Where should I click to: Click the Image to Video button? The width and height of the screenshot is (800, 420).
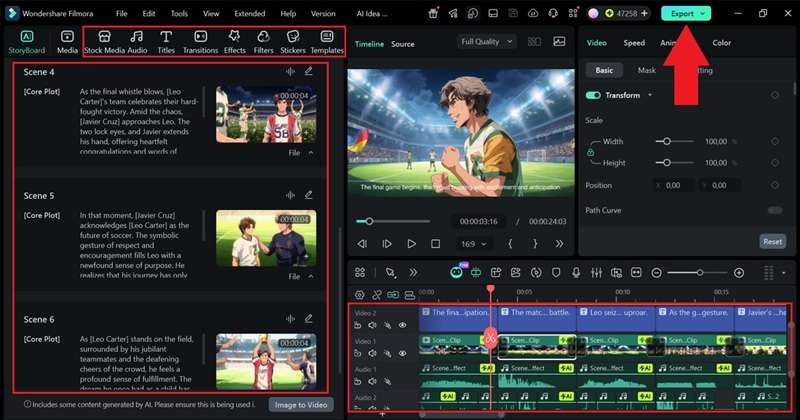tap(301, 405)
